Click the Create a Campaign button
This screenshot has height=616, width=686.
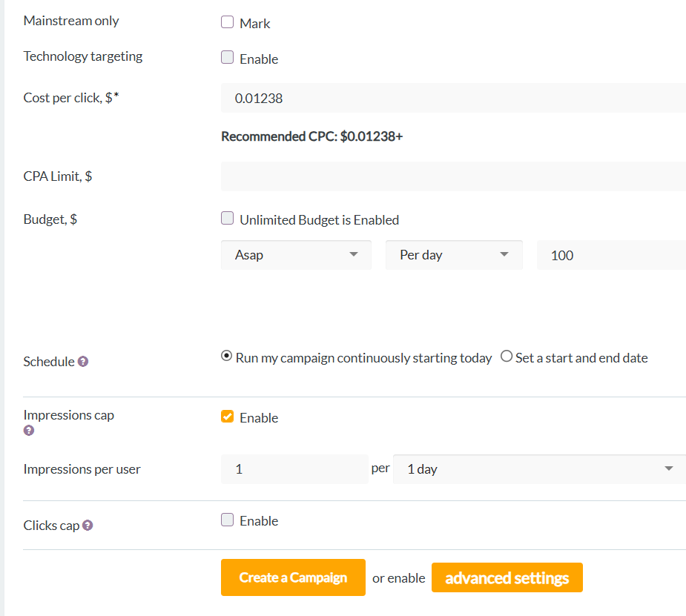293,577
